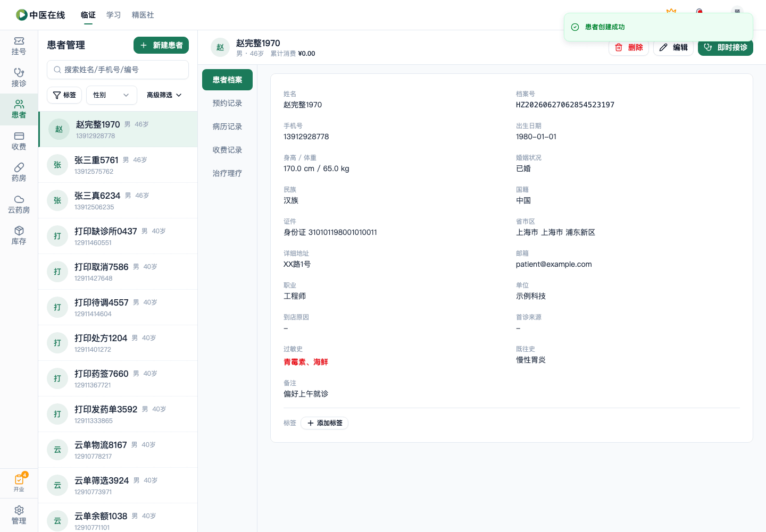Viewport: 766px width, 532px height.
Task: Switch to 临证 top tab
Action: pos(88,15)
